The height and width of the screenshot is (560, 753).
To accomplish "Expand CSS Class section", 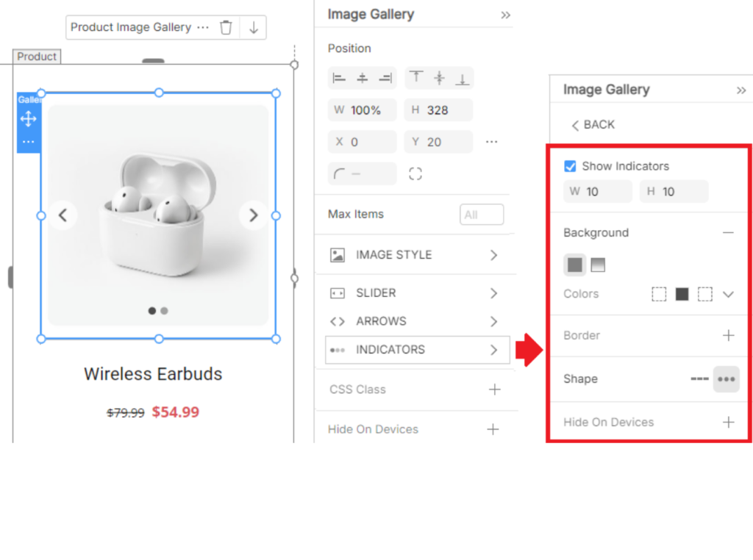I will (x=494, y=390).
